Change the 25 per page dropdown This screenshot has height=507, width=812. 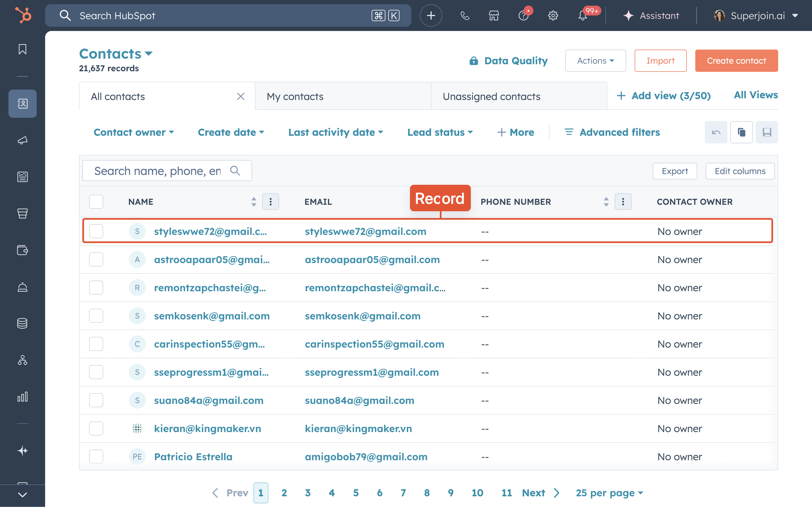(609, 493)
